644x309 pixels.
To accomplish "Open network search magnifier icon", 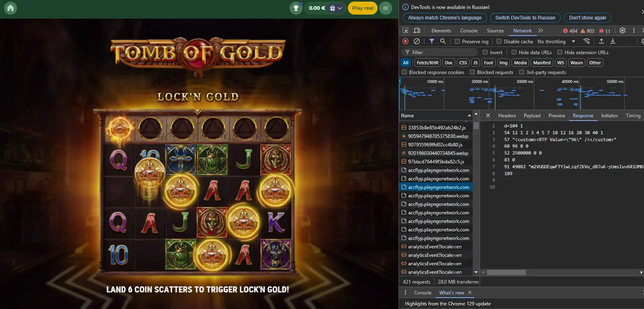I will [443, 41].
